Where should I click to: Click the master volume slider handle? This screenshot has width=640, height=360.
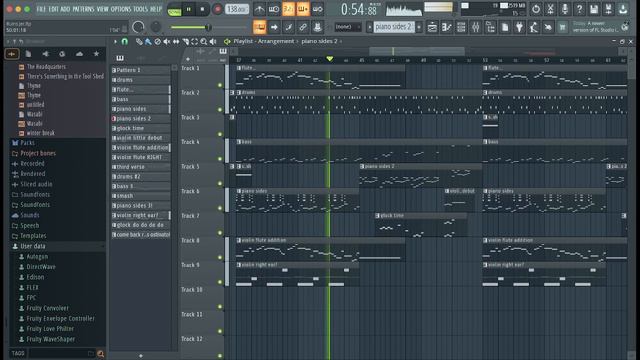(208, 27)
